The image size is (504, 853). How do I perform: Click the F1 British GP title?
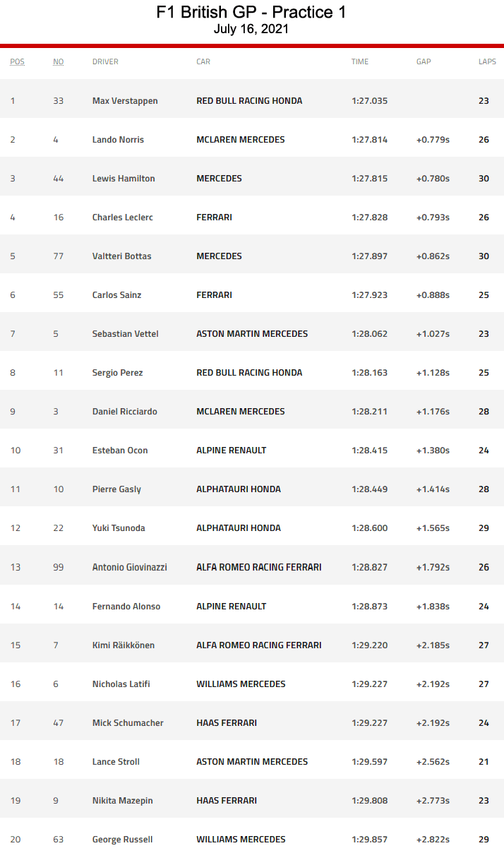[x=251, y=13]
